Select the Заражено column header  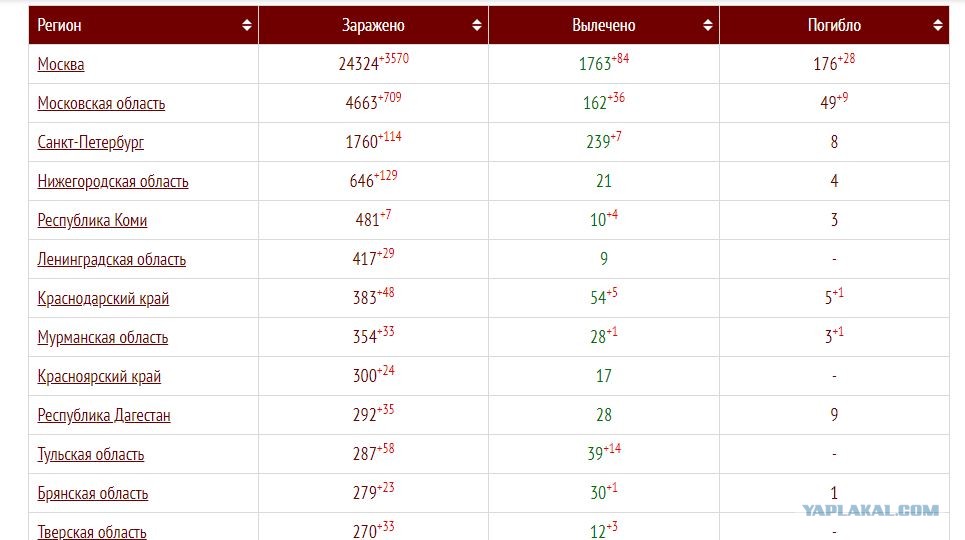(x=373, y=25)
